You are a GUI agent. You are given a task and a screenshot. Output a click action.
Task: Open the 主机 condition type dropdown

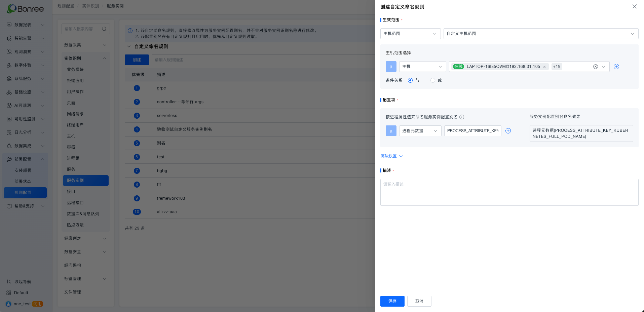422,67
